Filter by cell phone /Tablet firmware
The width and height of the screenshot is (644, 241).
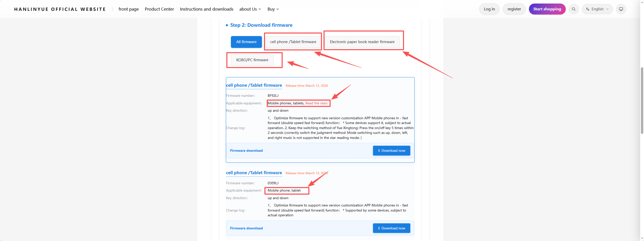tap(293, 42)
